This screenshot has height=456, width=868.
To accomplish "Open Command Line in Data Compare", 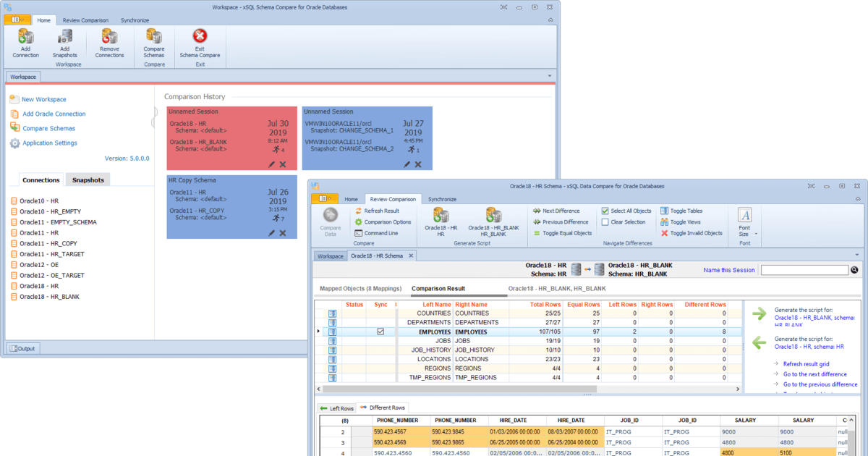I will (376, 233).
